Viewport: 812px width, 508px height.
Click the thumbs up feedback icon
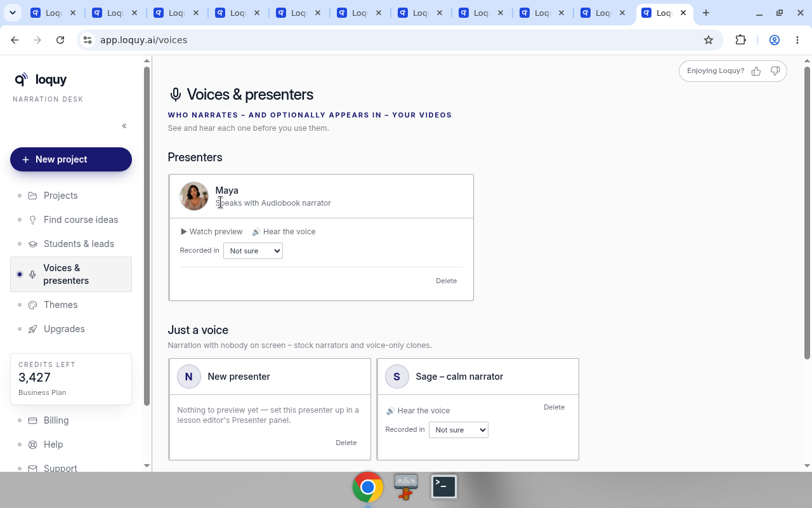pyautogui.click(x=756, y=71)
